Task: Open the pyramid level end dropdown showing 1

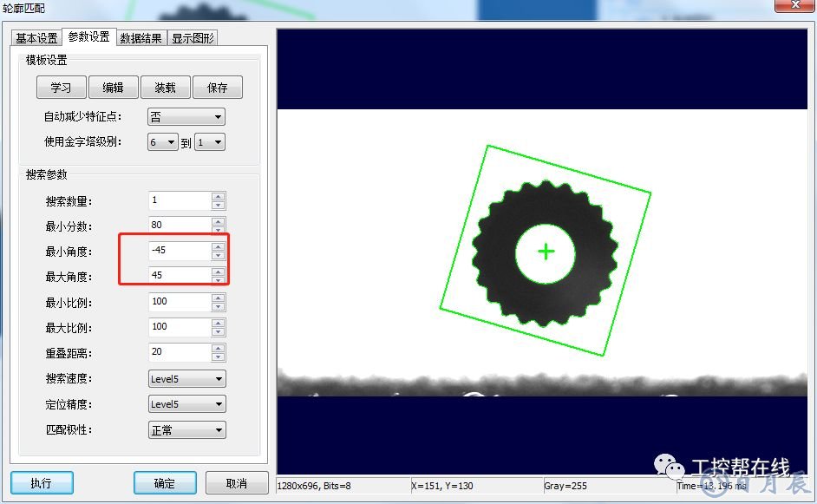Action: pyautogui.click(x=209, y=142)
